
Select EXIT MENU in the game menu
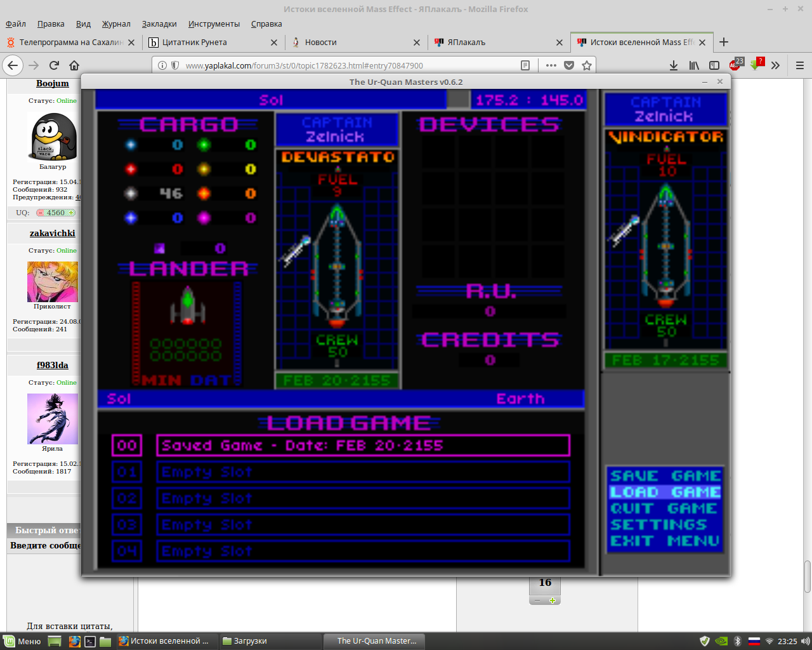(665, 541)
